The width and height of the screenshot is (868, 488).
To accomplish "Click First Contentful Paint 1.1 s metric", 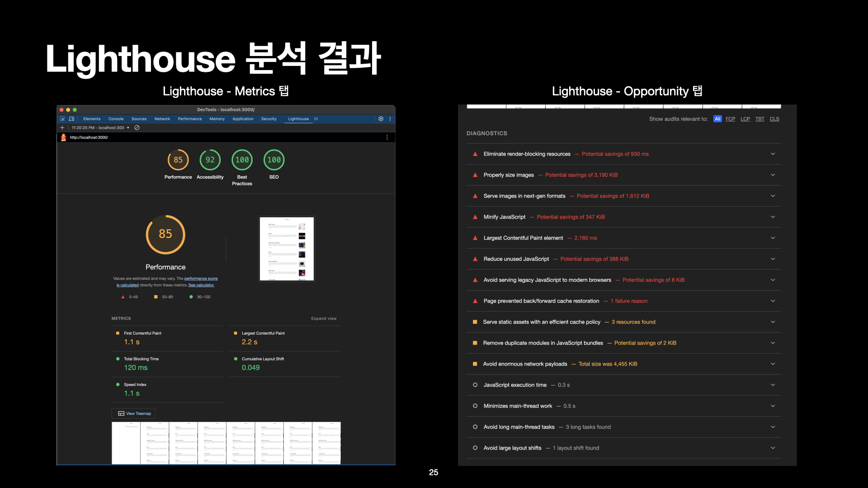I will click(x=168, y=338).
